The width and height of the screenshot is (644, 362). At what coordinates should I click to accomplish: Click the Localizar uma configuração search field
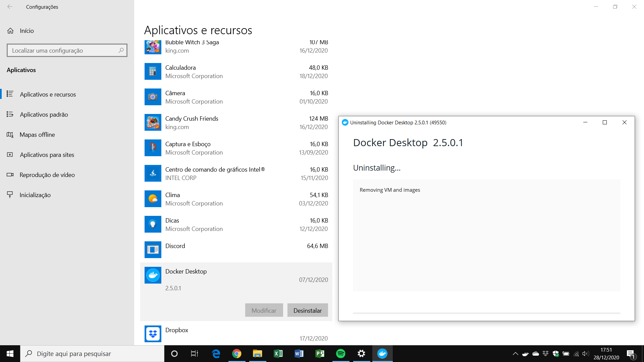click(64, 51)
